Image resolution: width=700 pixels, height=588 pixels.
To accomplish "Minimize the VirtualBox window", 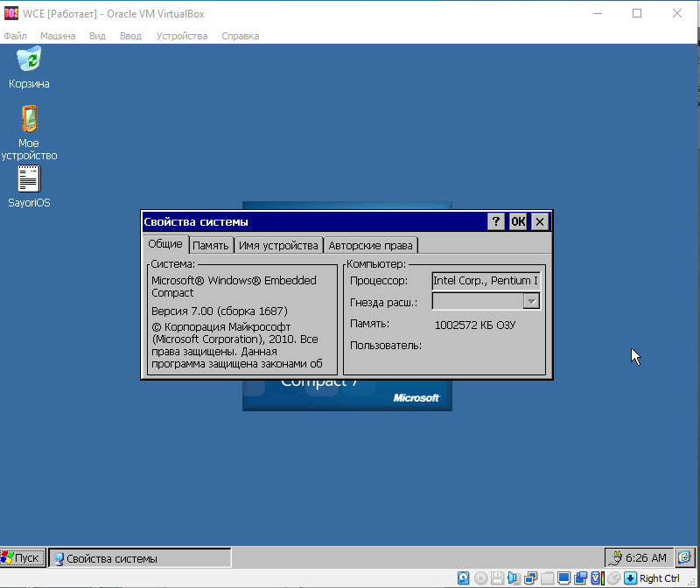I will point(598,13).
